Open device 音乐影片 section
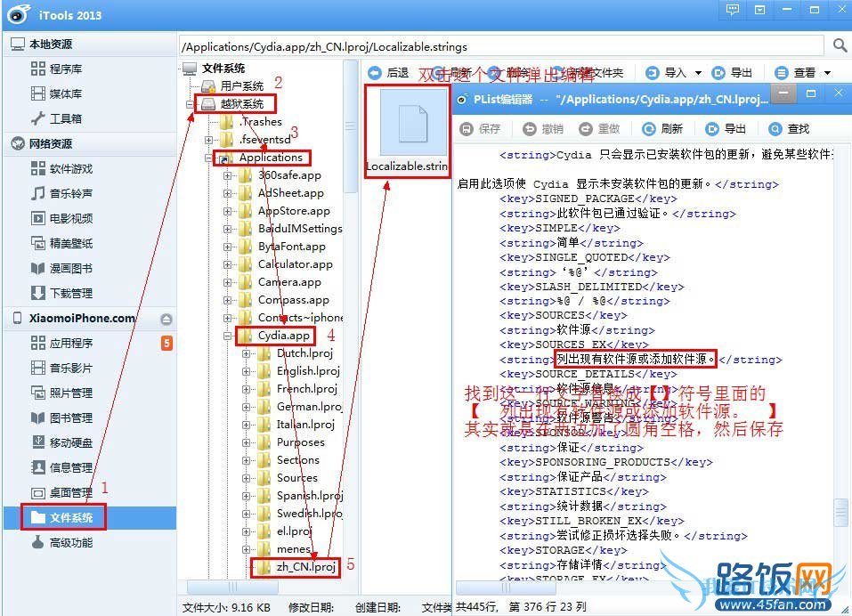 pyautogui.click(x=61, y=369)
